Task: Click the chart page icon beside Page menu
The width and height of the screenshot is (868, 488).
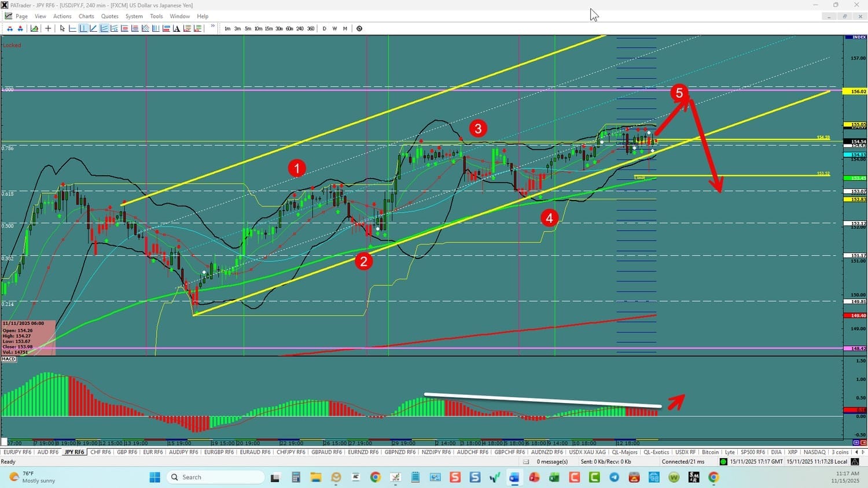Action: tap(8, 16)
